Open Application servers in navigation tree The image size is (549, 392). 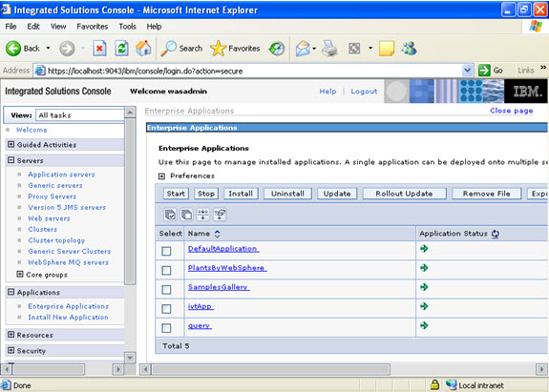click(x=61, y=175)
